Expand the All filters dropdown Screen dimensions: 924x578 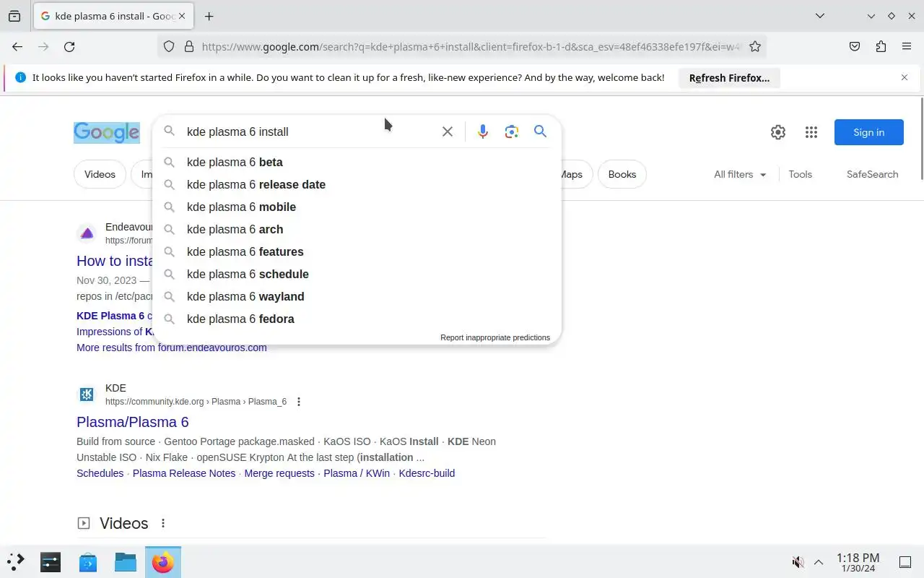click(740, 174)
